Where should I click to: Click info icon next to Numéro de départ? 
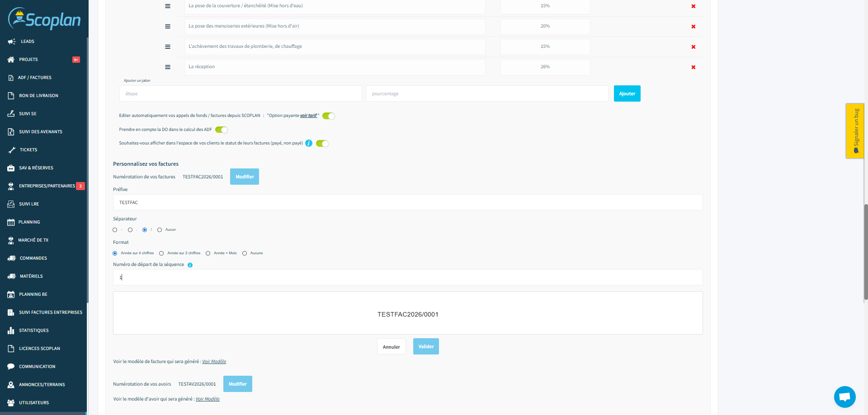coord(190,265)
